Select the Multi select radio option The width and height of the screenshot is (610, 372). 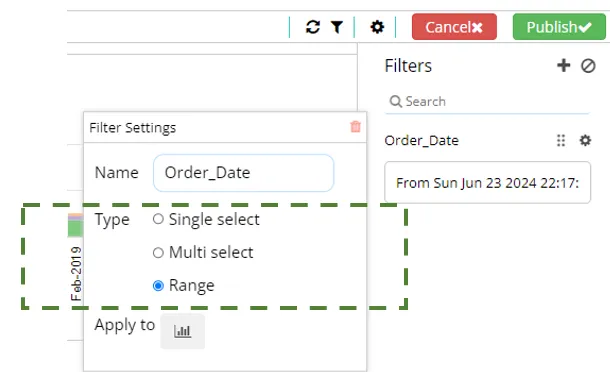click(158, 253)
